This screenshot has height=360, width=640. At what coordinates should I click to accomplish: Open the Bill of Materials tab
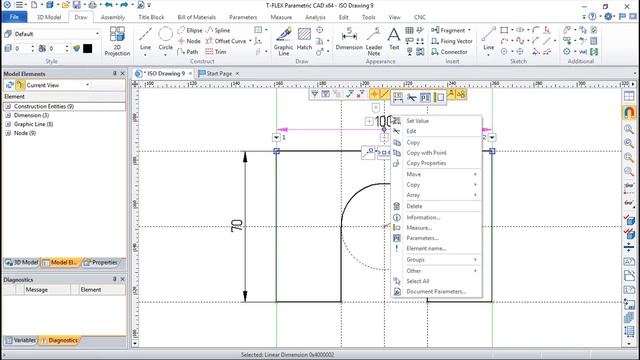[x=196, y=17]
